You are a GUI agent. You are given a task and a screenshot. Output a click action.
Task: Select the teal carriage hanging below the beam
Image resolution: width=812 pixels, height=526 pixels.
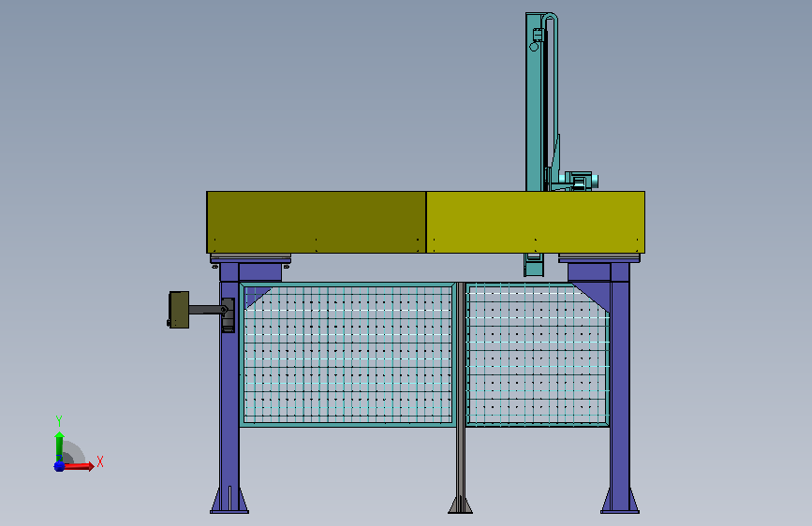coord(534,265)
